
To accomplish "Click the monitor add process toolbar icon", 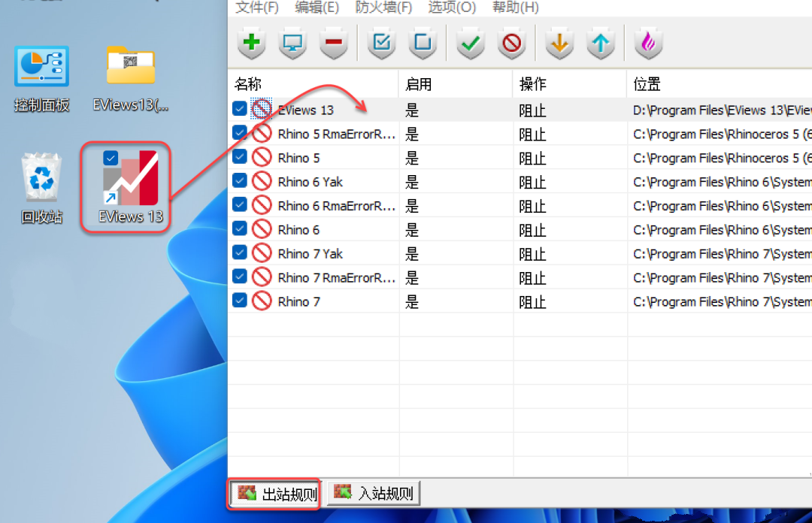I will pyautogui.click(x=292, y=43).
